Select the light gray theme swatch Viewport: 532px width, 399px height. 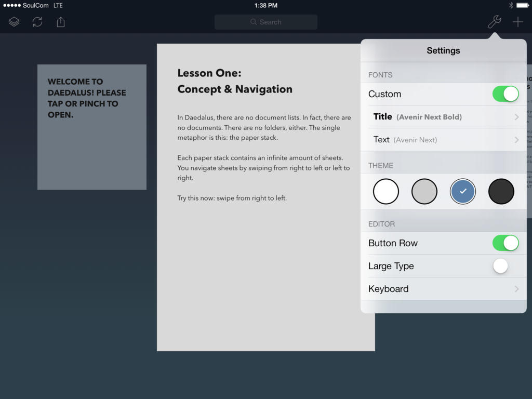(424, 191)
